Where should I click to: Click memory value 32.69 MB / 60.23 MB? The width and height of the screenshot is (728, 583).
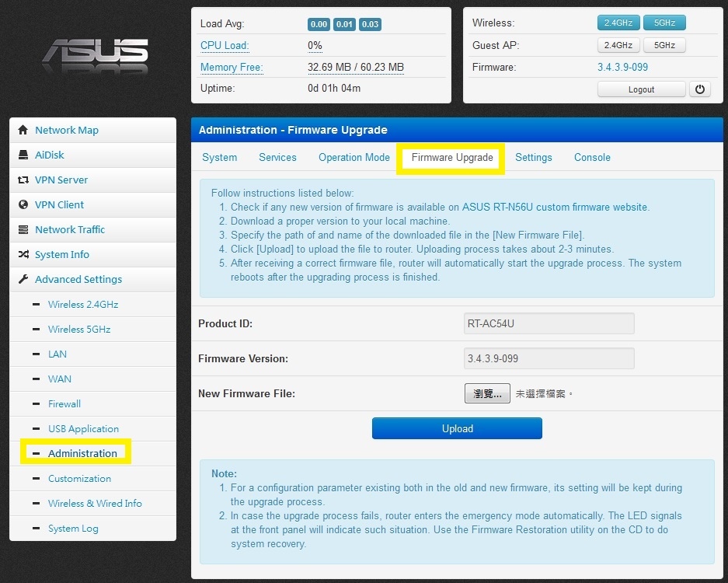(x=356, y=68)
